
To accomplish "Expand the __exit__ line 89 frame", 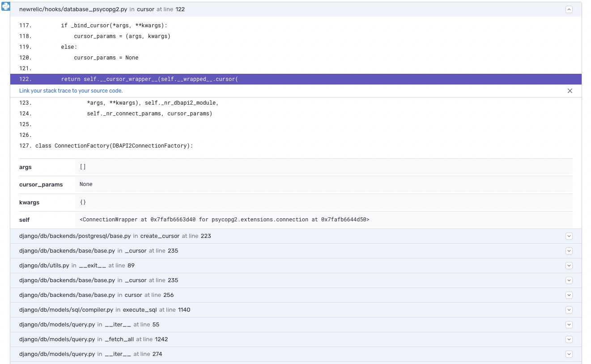I will point(569,266).
